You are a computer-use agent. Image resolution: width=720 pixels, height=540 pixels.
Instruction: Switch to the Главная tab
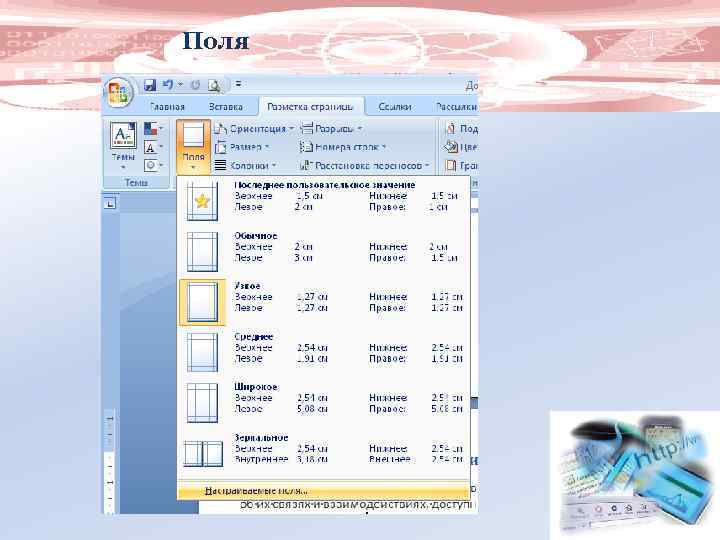pyautogui.click(x=167, y=107)
